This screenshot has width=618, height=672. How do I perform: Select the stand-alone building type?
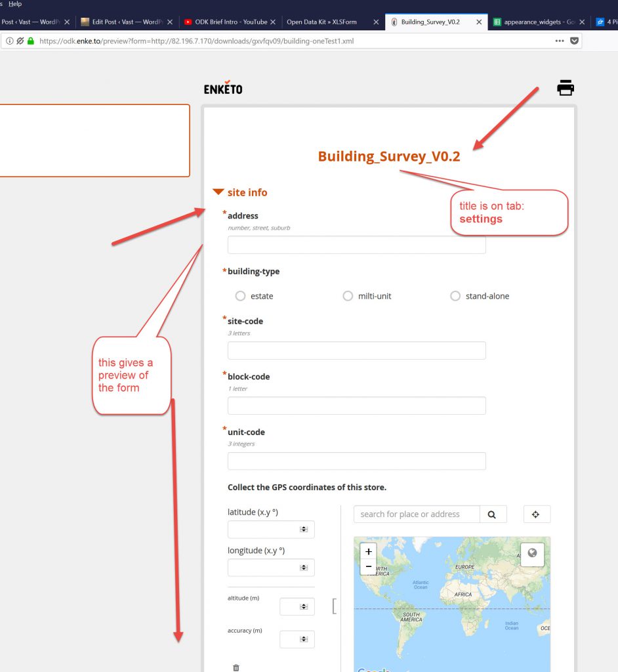[x=455, y=296]
